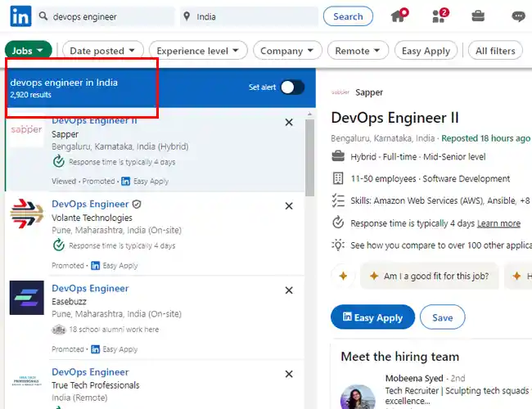Click Mobeena Syed's profile photo

pos(358,397)
